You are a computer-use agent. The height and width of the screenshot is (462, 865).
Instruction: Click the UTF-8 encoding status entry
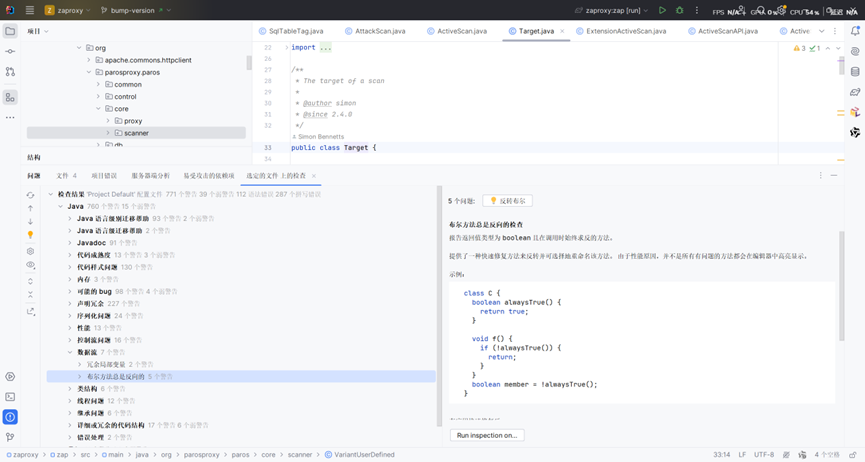pos(764,455)
